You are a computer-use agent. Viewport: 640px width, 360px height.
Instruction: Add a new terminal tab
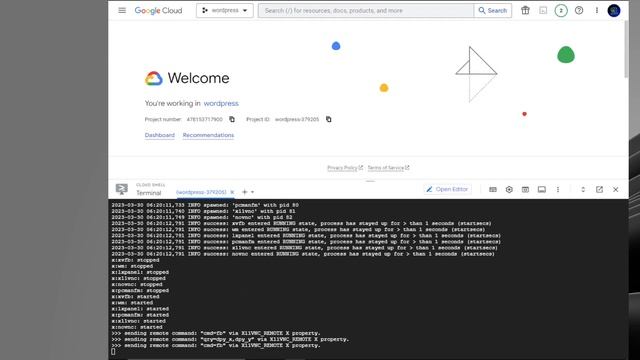244,192
